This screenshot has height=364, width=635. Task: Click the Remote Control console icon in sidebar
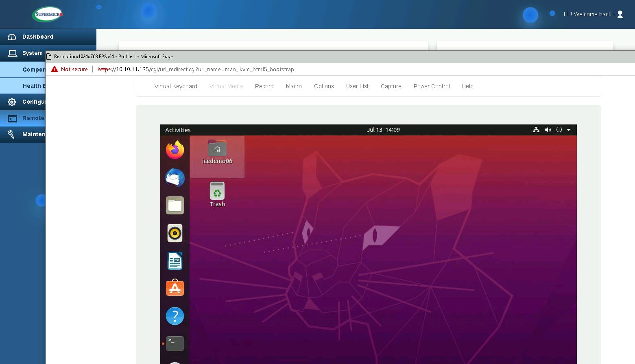click(x=13, y=118)
